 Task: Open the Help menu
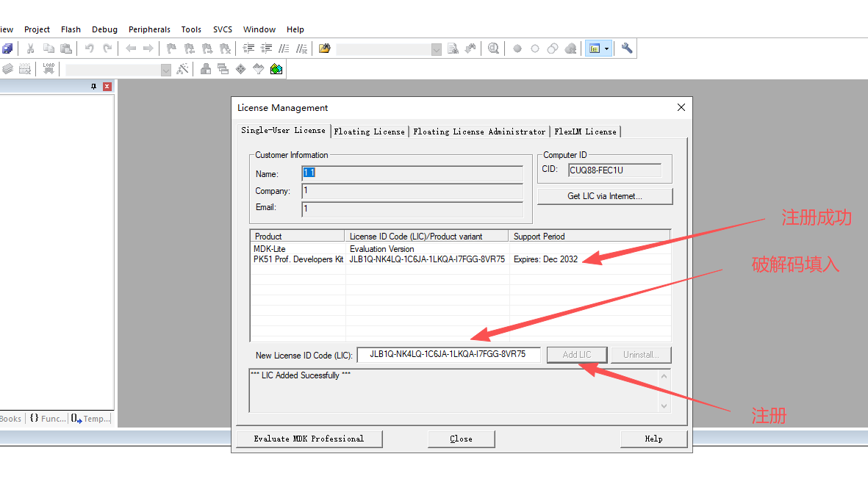[295, 29]
